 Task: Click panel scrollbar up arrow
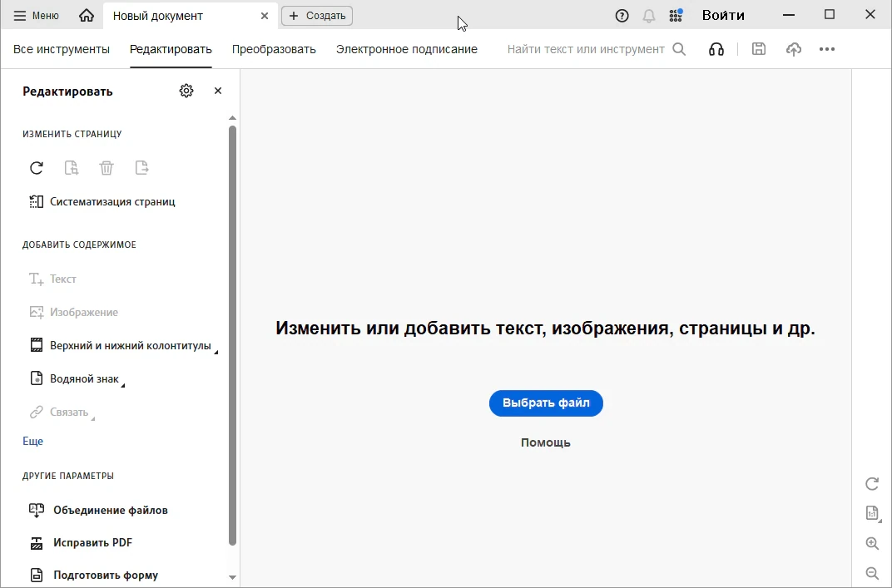[x=232, y=118]
